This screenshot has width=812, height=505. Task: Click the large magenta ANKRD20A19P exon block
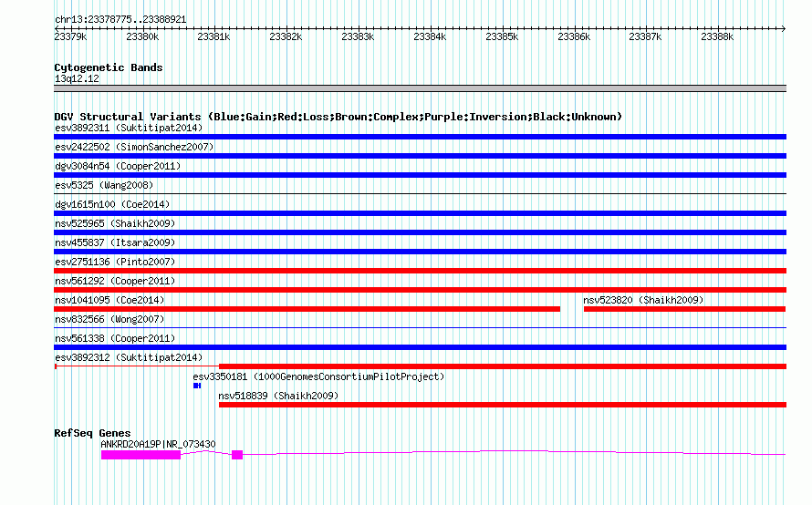(141, 455)
